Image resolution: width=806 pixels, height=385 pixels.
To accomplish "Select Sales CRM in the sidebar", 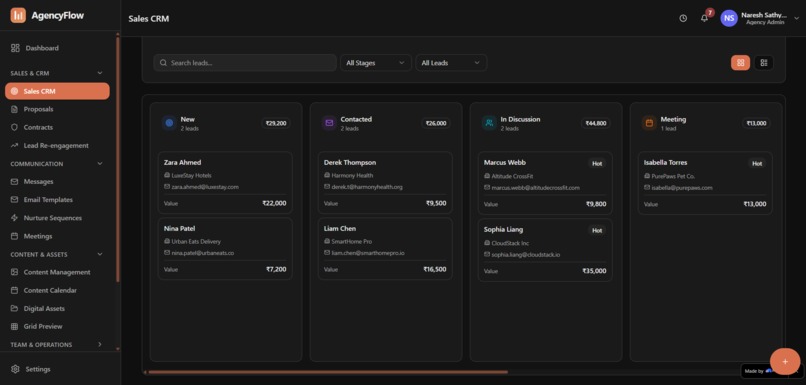I will (x=58, y=91).
